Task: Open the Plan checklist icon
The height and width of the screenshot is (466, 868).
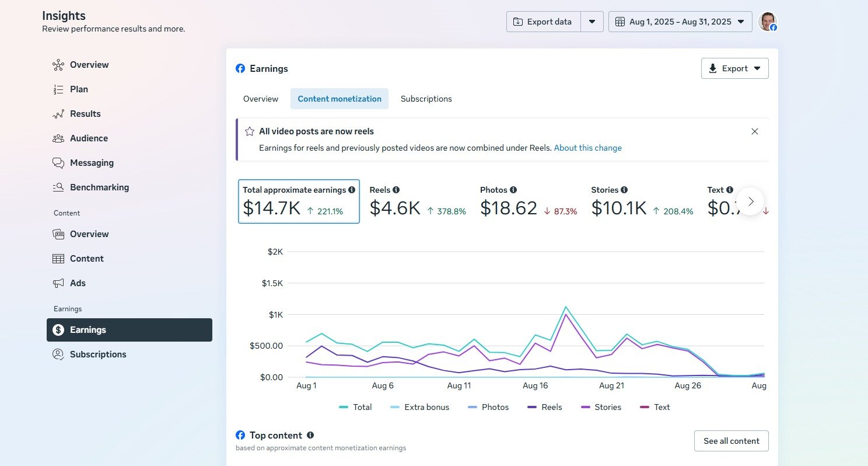Action: click(58, 89)
